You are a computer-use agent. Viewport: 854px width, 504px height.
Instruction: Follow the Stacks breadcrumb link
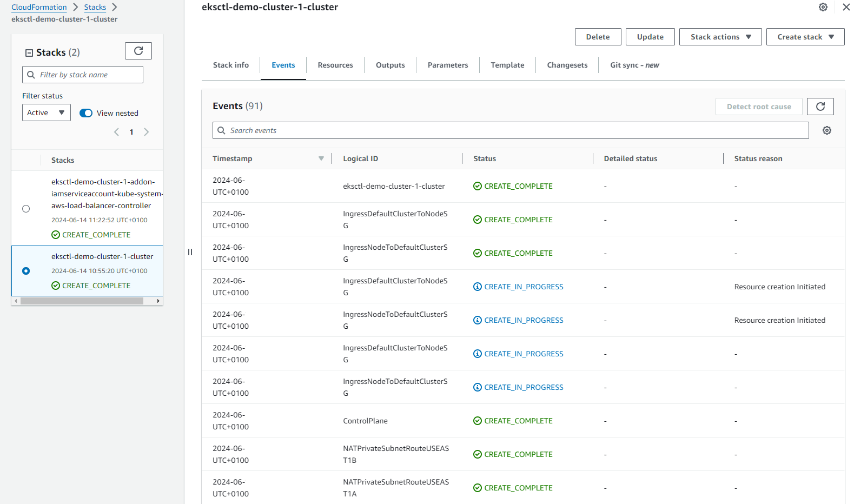click(95, 7)
